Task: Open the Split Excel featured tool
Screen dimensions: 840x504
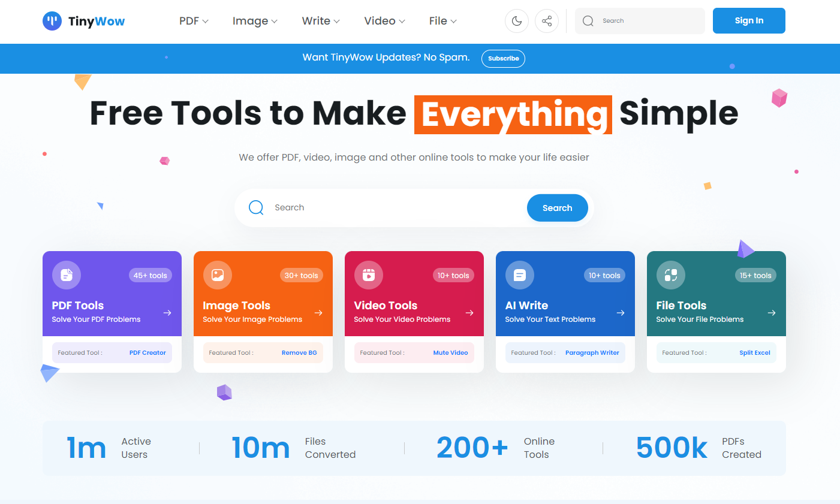Action: point(755,353)
